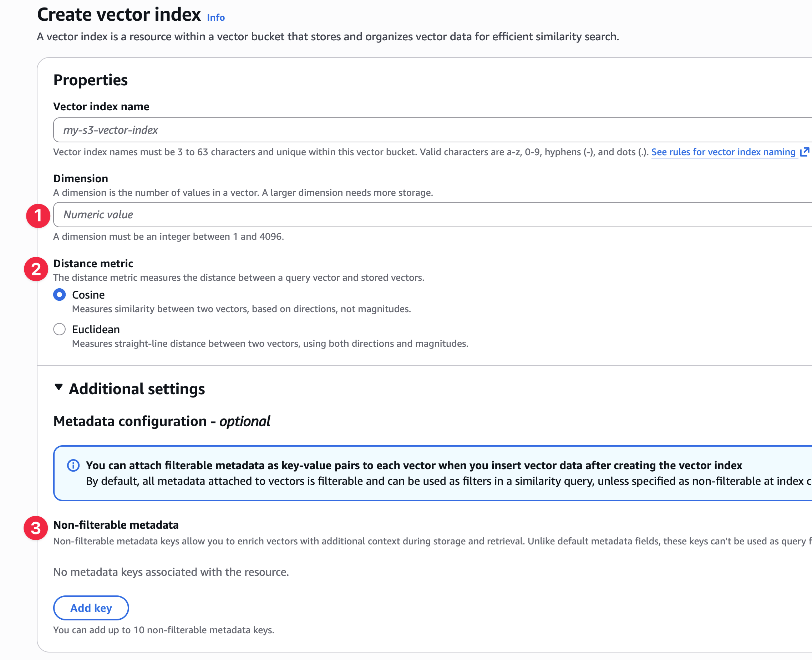Select the Euclidean distance metric radio button
This screenshot has height=660, width=812.
59,329
